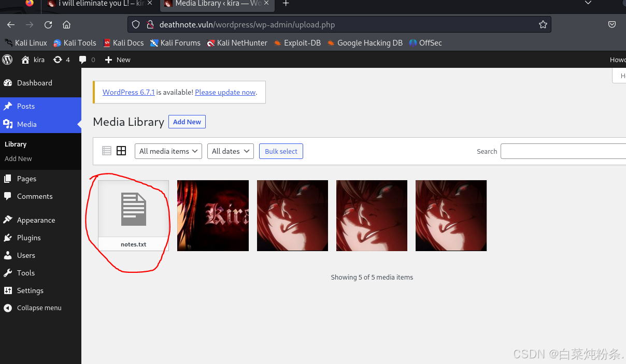Open comments bubble in admin bar
626x364 pixels.
[x=87, y=60]
